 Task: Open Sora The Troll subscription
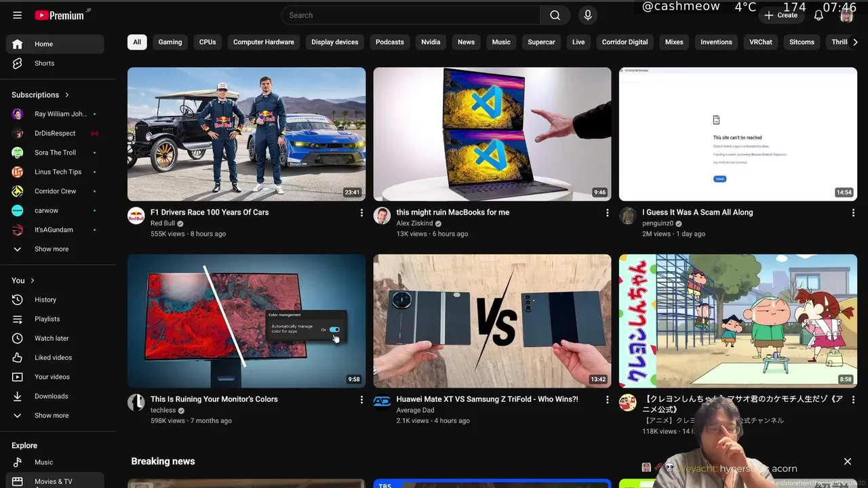[56, 152]
